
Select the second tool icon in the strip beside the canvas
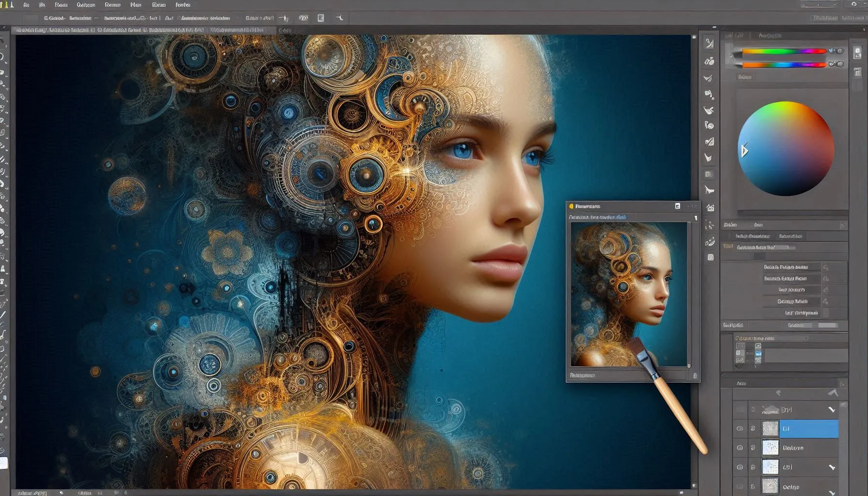pyautogui.click(x=709, y=62)
